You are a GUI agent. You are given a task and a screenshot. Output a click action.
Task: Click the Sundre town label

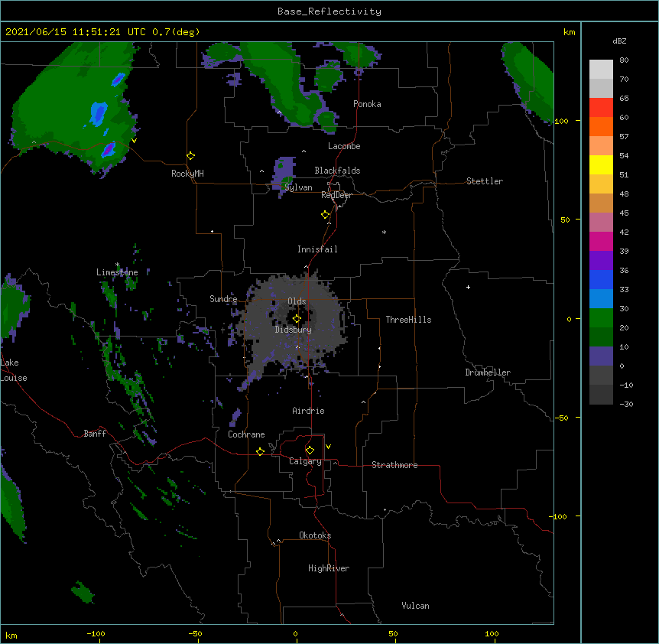point(223,299)
